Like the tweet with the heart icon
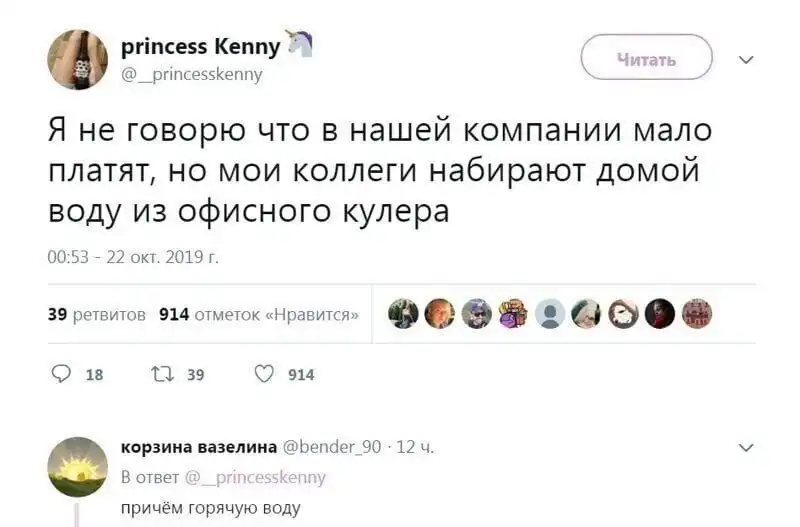 click(264, 374)
